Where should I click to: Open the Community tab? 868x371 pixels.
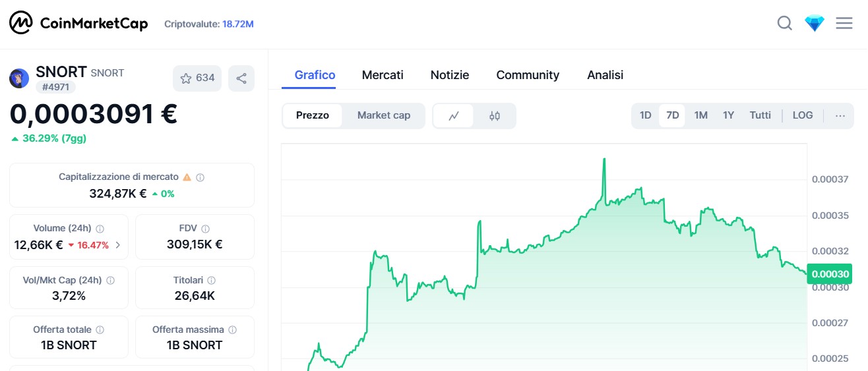pos(528,75)
